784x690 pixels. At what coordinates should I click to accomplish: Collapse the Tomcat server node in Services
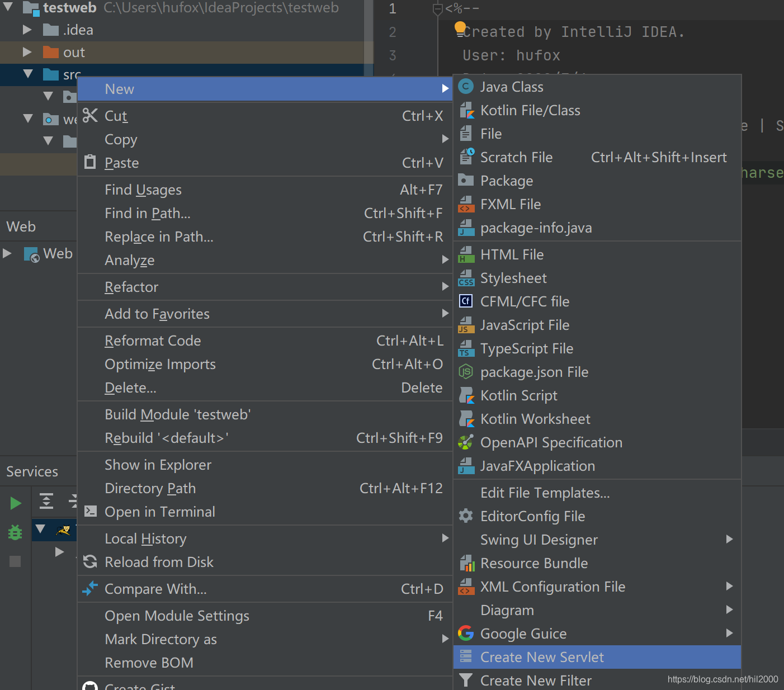40,528
